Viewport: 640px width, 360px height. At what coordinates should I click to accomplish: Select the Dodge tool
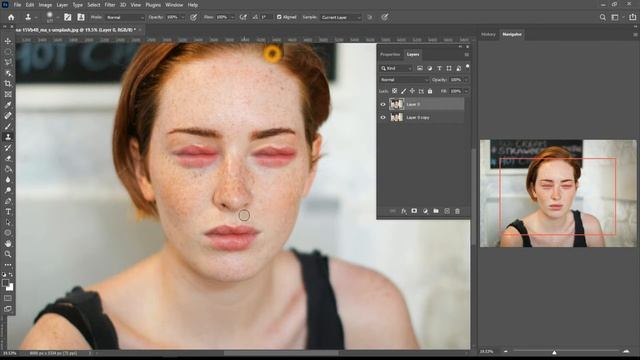(x=8, y=190)
